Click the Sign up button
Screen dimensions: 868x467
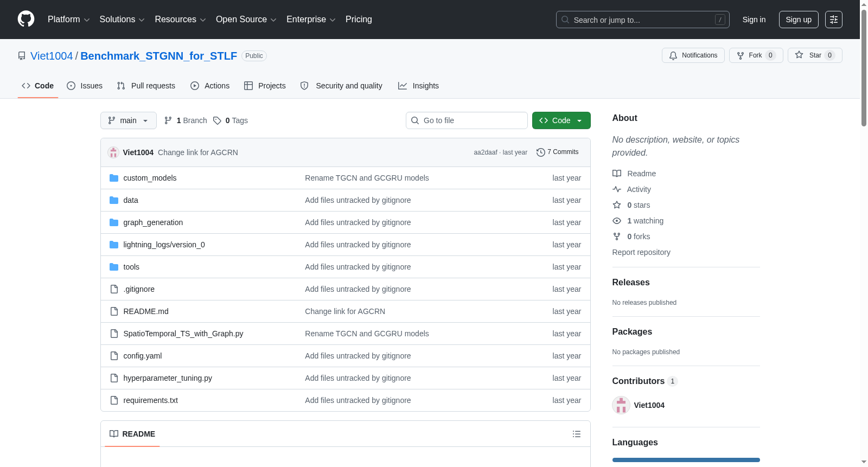[799, 20]
